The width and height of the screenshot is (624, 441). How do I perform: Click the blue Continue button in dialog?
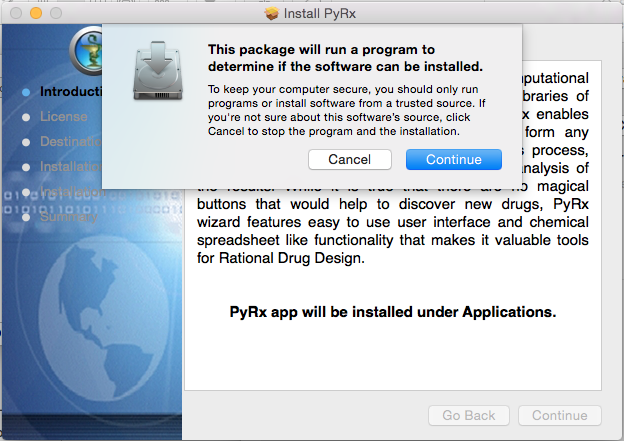(454, 160)
